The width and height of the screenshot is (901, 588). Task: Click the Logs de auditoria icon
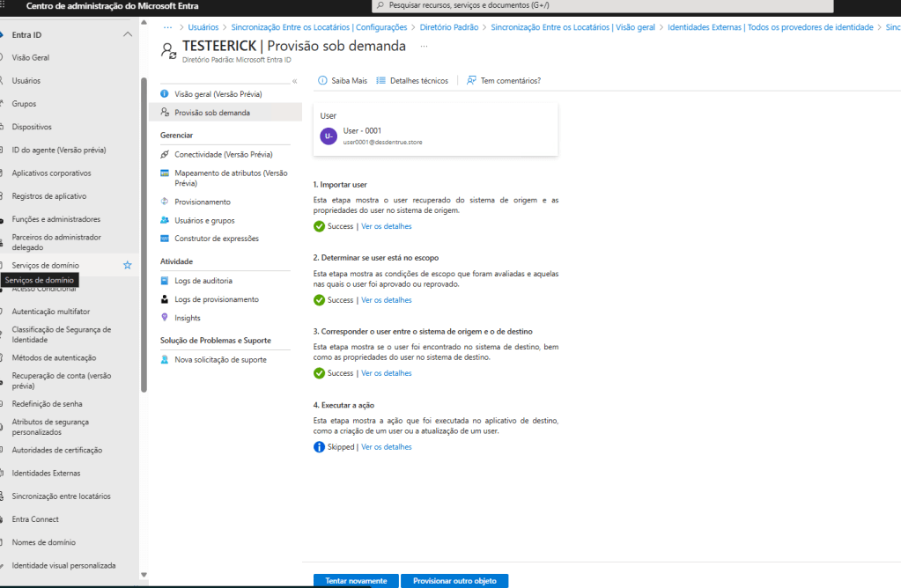point(165,281)
